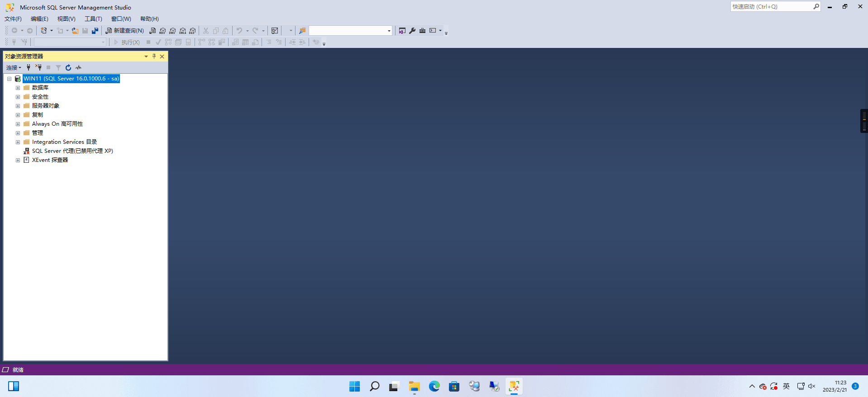Click the Disconnect plug icon
Screen dimensions: 868x397
pyautogui.click(x=38, y=67)
